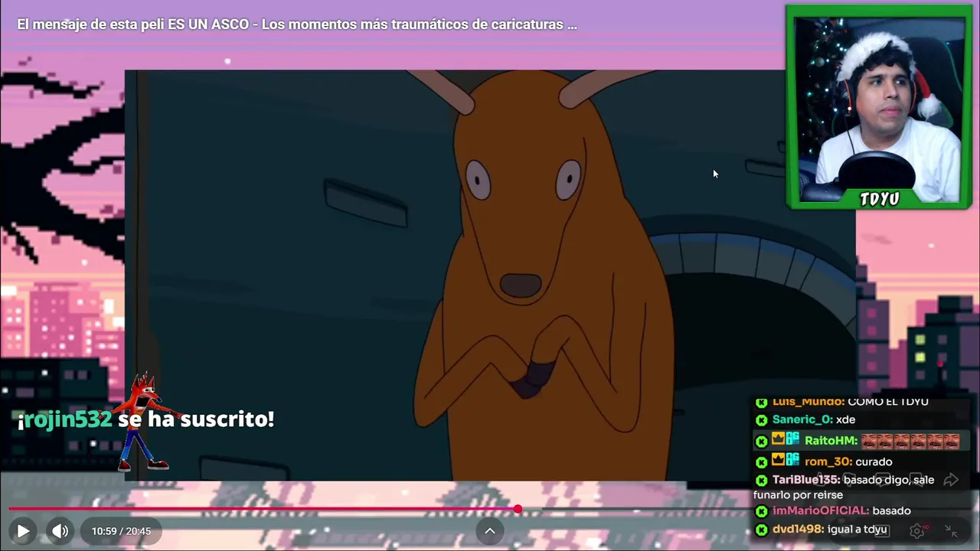Screen dimensions: 980x551
Task: Click the crown badge next to rom_30
Action: [778, 460]
